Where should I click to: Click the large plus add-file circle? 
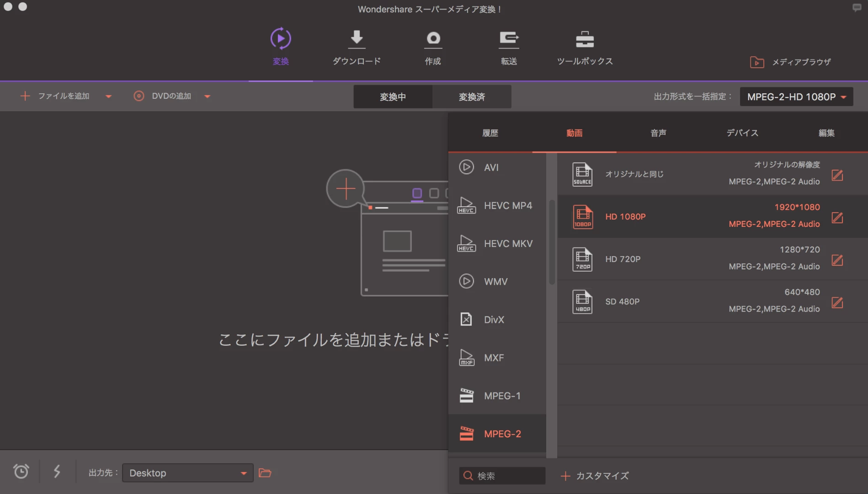pyautogui.click(x=346, y=188)
